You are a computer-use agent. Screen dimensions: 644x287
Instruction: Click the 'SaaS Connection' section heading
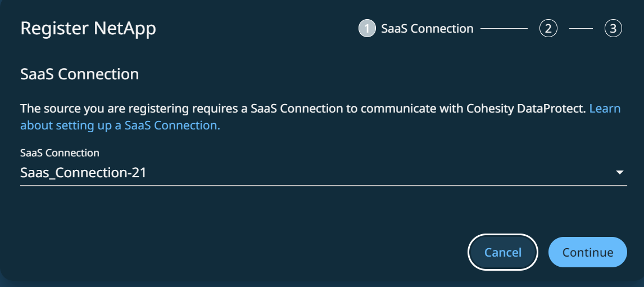[79, 74]
